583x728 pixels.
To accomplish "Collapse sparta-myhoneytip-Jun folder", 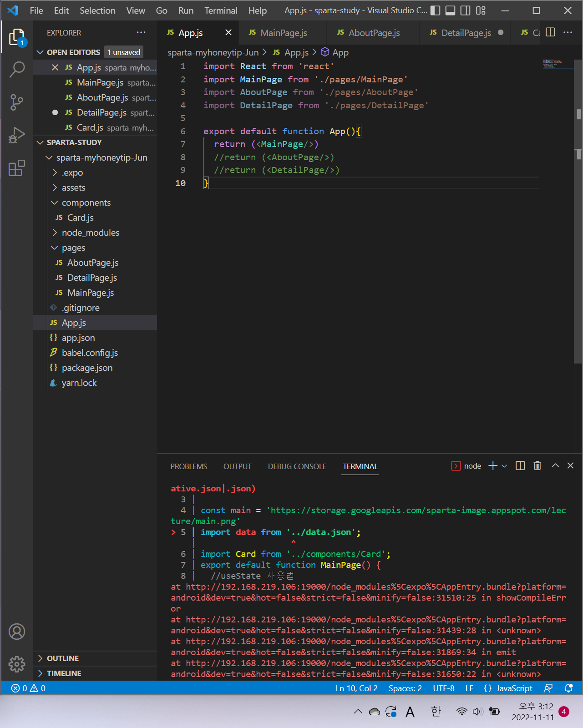I will (x=49, y=157).
